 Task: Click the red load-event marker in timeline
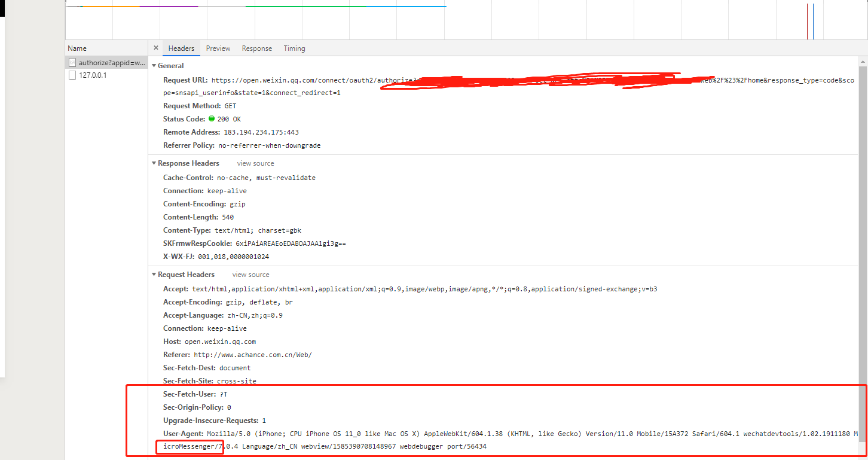click(x=807, y=22)
